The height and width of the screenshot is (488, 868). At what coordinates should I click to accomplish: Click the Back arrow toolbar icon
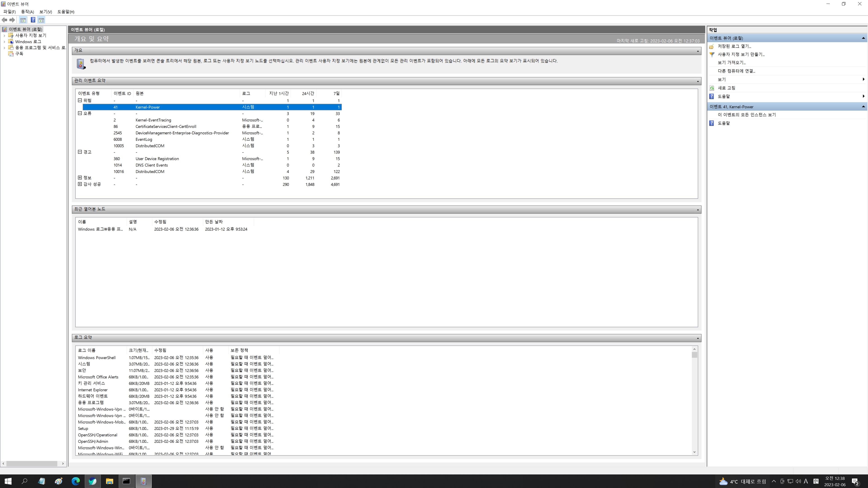[4, 20]
